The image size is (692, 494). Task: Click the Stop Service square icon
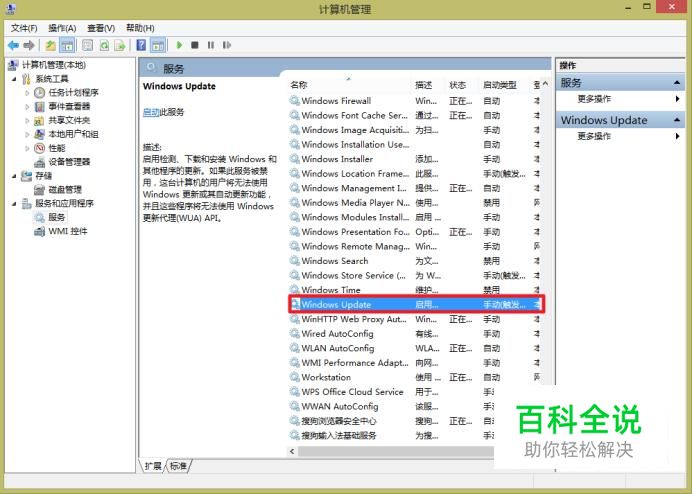195,45
